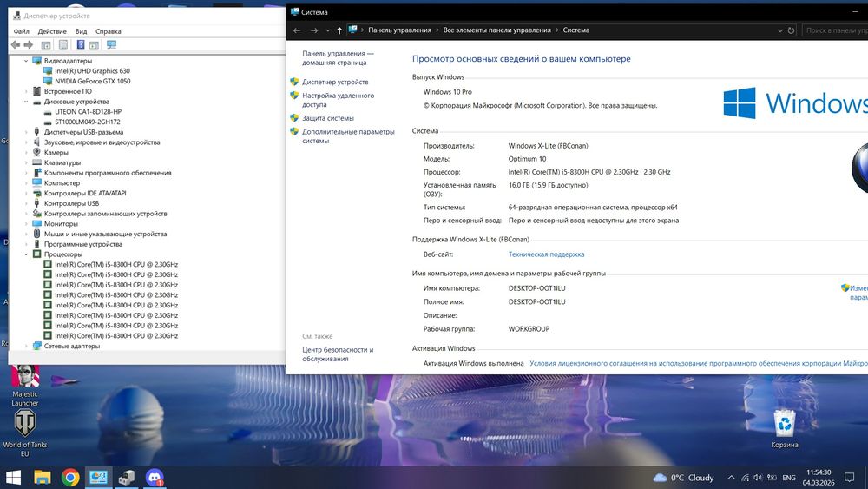This screenshot has width=868, height=489.
Task: Open the Microsoft license terms link
Action: pyautogui.click(x=699, y=364)
